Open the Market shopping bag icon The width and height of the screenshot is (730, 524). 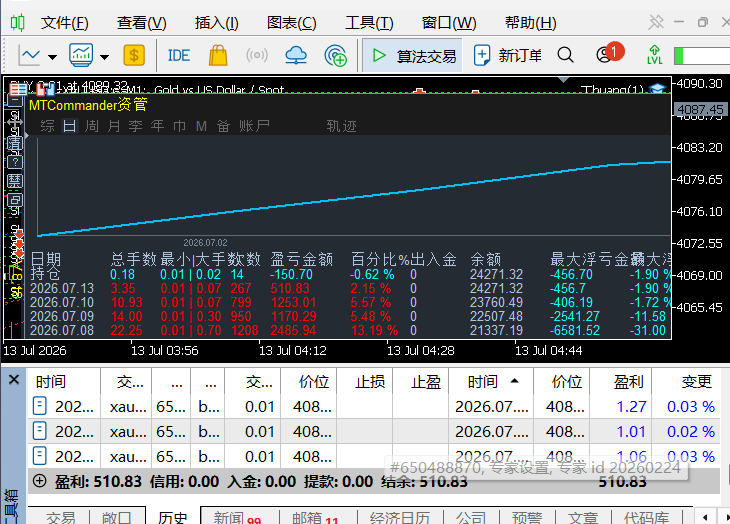(218, 55)
